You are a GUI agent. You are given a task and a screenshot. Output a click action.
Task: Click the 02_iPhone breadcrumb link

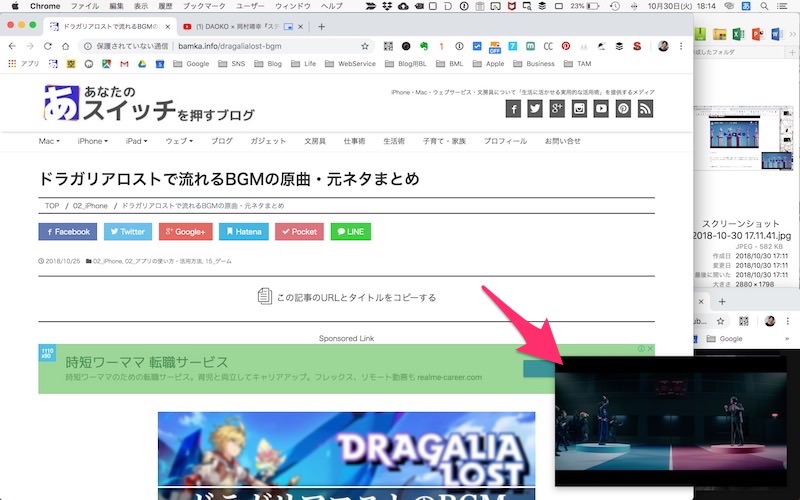click(90, 206)
